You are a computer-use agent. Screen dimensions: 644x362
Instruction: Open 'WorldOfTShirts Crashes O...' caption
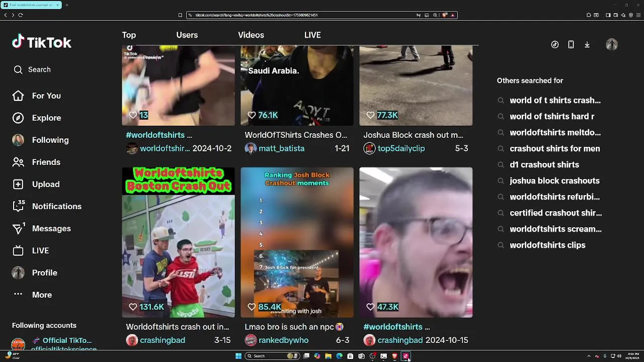(x=296, y=135)
